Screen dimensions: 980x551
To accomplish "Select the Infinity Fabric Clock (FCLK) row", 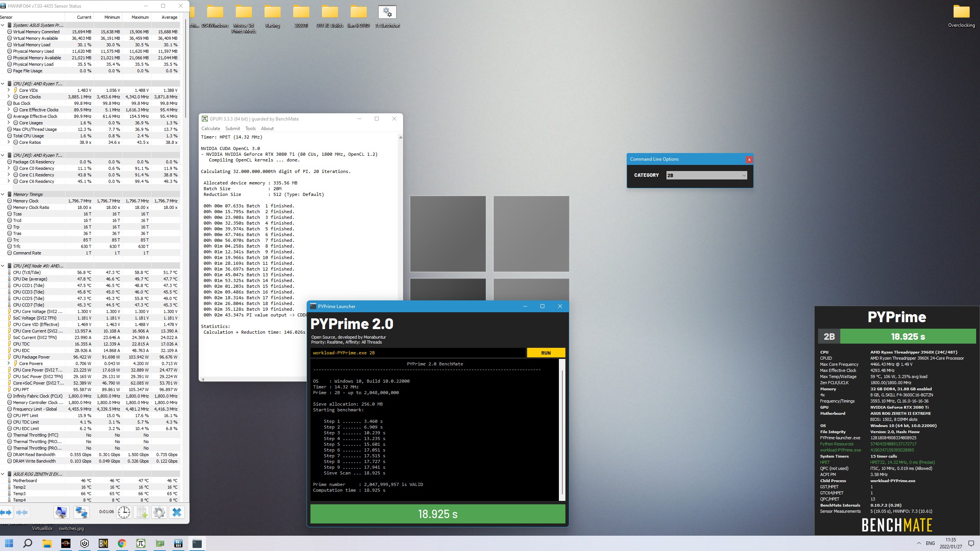I will point(90,396).
